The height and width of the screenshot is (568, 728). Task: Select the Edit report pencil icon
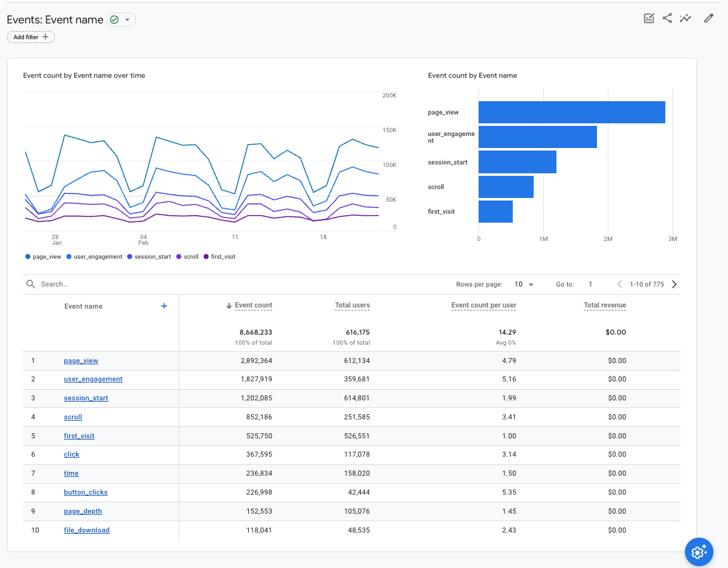708,18
